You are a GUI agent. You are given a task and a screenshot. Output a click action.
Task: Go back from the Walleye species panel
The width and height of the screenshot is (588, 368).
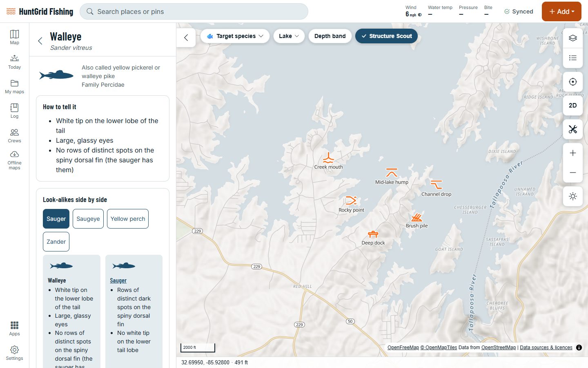point(40,41)
